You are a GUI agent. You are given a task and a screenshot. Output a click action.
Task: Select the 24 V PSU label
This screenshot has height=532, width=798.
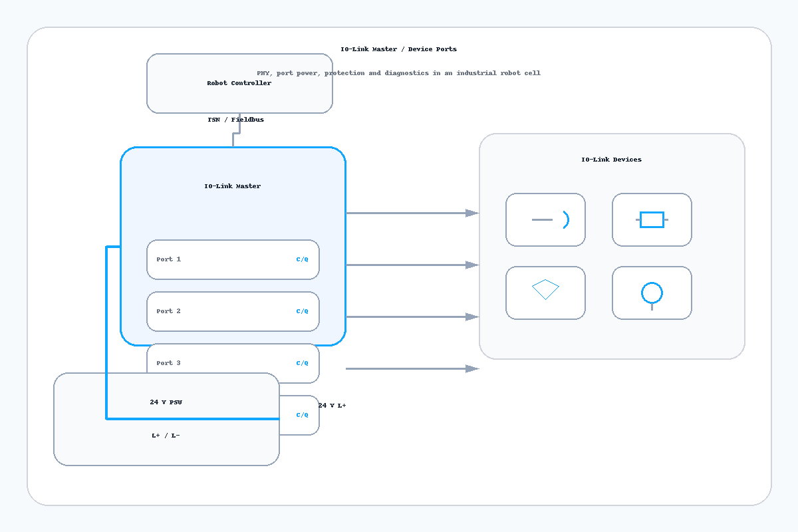166,402
